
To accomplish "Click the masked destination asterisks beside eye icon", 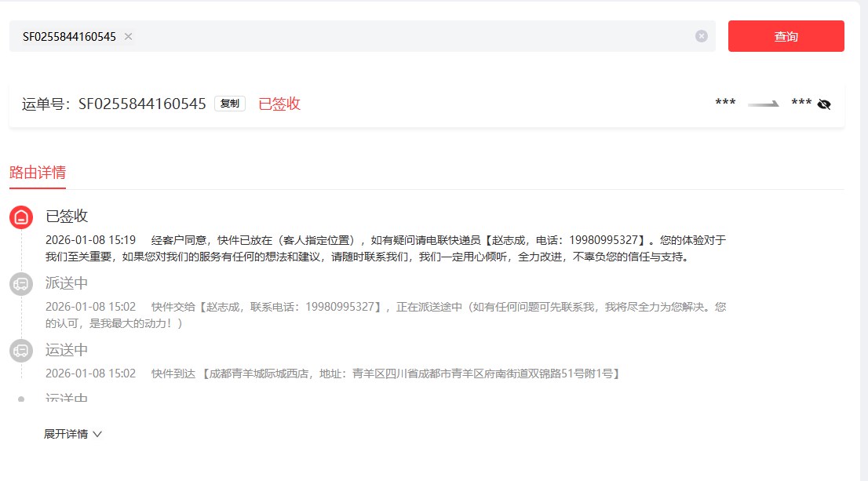I will [x=801, y=104].
